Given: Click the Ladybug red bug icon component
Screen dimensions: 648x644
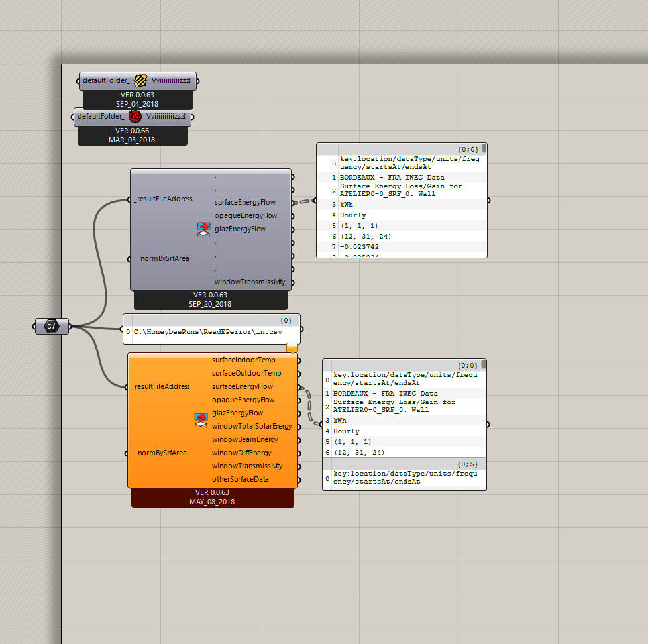Looking at the screenshot, I should point(135,117).
